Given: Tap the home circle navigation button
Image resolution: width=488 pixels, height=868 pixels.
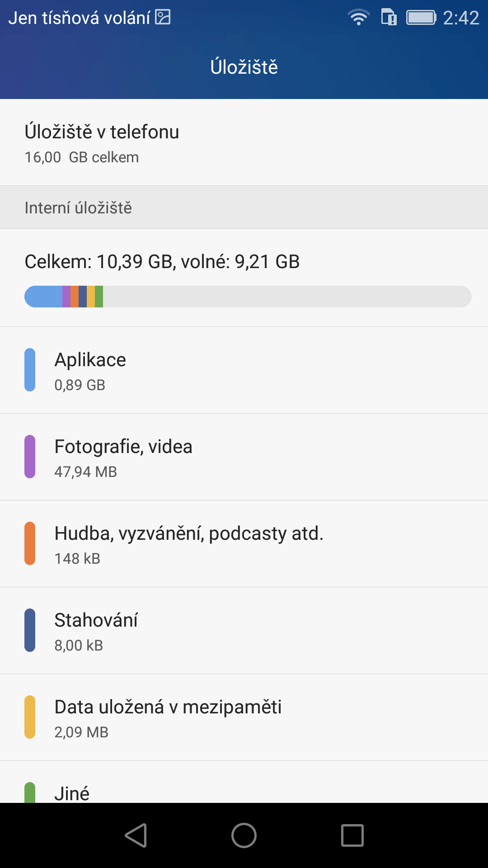Looking at the screenshot, I should [244, 835].
